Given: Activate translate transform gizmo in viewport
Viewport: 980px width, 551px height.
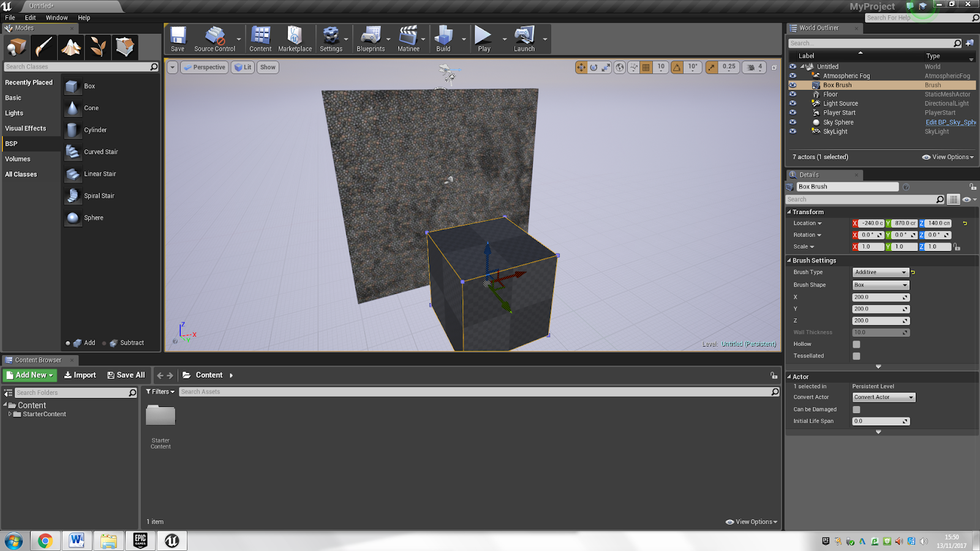Looking at the screenshot, I should pyautogui.click(x=581, y=67).
